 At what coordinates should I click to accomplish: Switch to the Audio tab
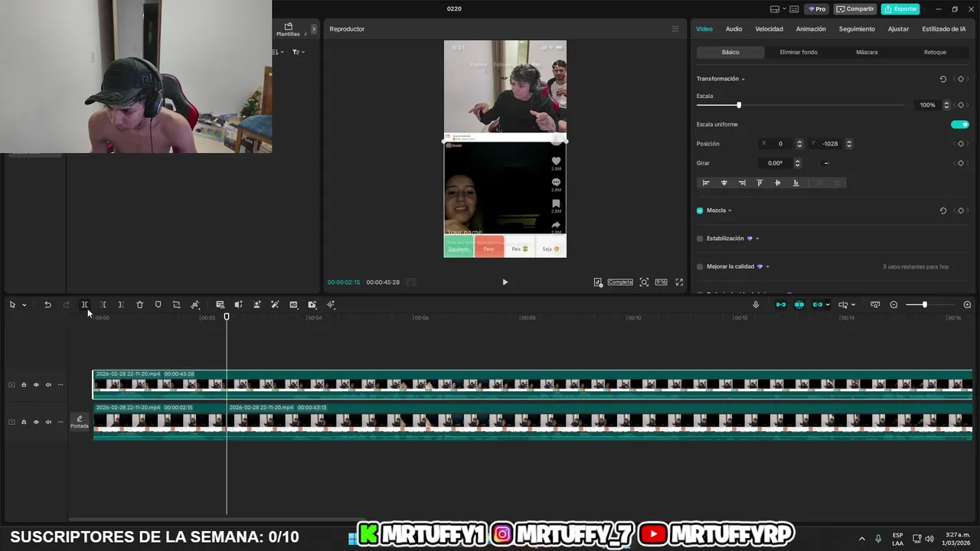pos(733,29)
